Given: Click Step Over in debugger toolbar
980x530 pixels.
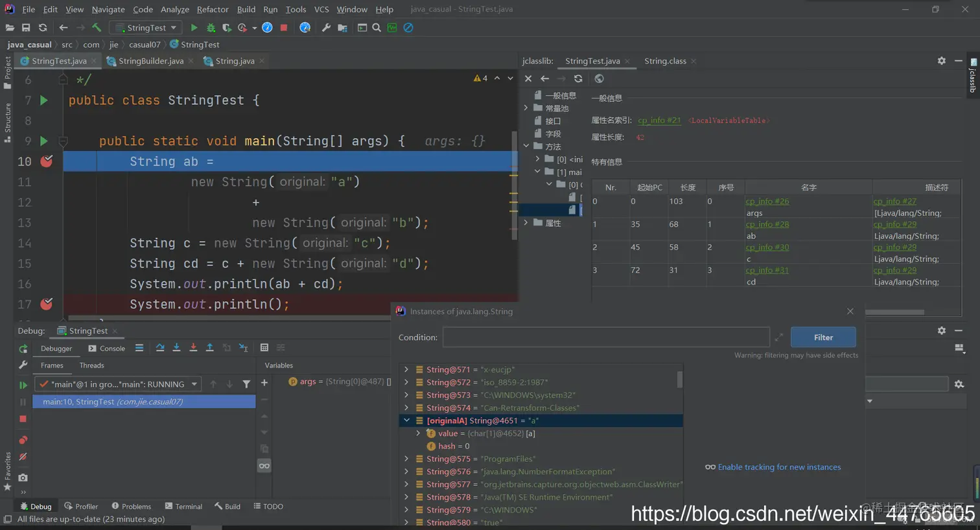Looking at the screenshot, I should pyautogui.click(x=160, y=348).
